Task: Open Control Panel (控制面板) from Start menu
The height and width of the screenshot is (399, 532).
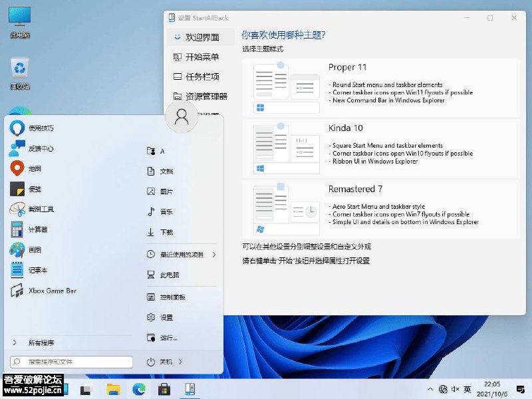Action: point(172,297)
